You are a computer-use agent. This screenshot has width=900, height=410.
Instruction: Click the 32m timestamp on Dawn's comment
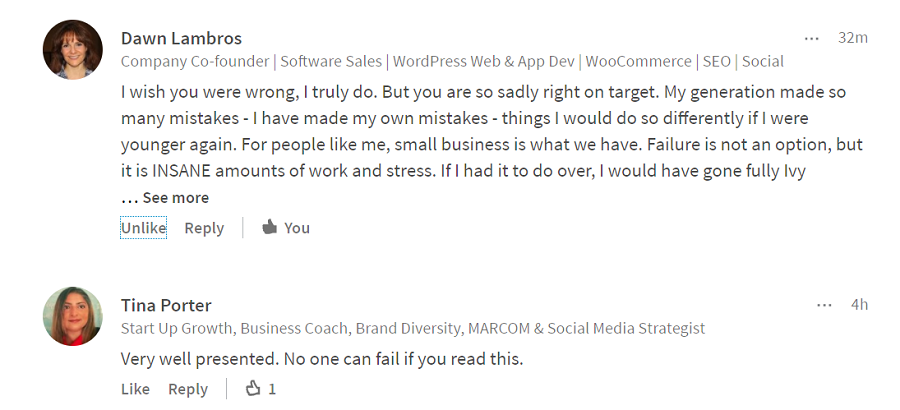tap(852, 38)
